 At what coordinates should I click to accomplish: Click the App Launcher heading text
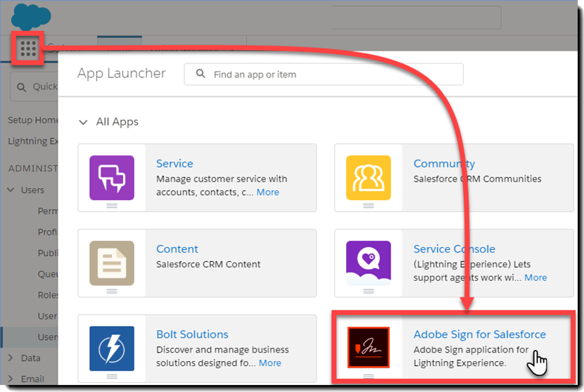tap(122, 73)
